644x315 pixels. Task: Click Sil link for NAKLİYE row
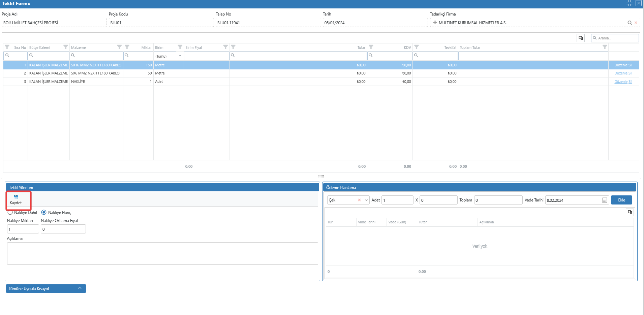(630, 82)
